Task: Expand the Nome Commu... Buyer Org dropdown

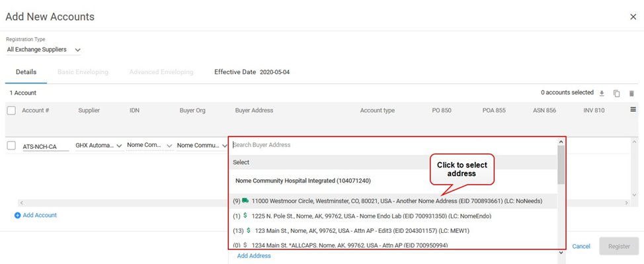Action: coord(201,146)
